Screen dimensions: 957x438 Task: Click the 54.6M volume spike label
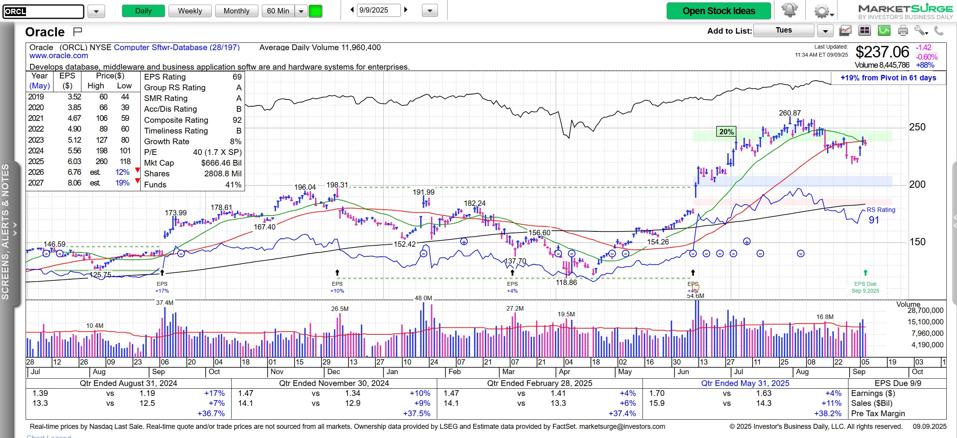point(695,296)
